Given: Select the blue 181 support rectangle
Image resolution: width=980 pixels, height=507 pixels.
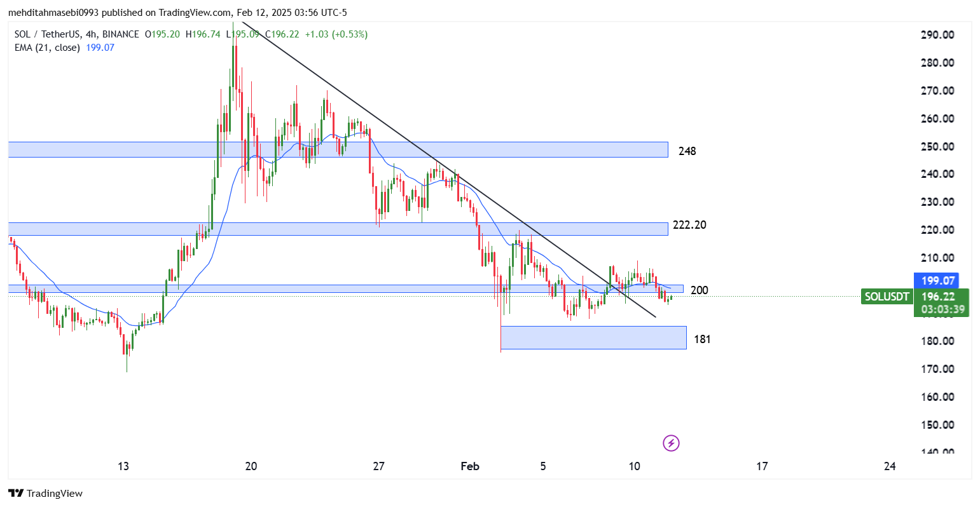Looking at the screenshot, I should 593,337.
